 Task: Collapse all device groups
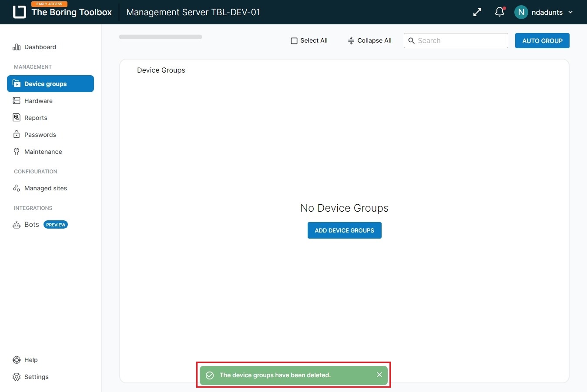pyautogui.click(x=370, y=40)
